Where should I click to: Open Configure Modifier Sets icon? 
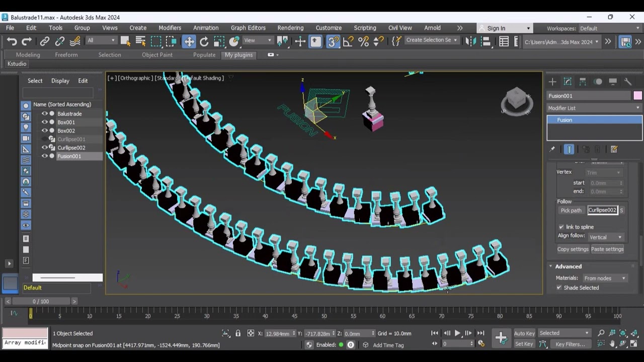pyautogui.click(x=614, y=149)
